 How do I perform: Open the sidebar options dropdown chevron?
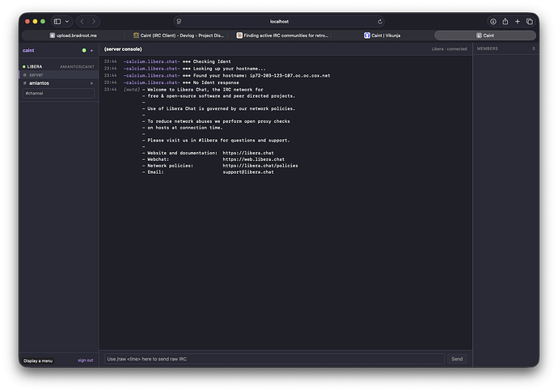tap(67, 22)
